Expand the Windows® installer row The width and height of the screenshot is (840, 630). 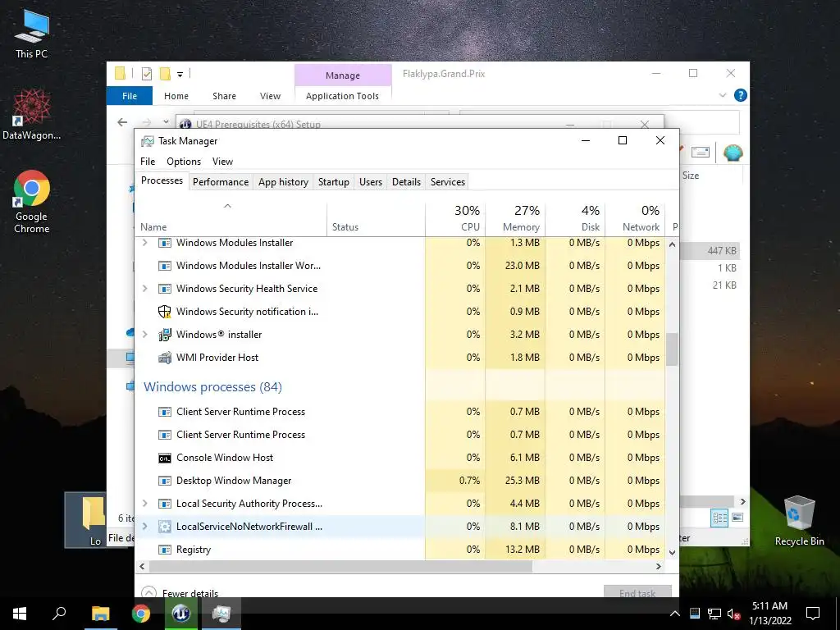(144, 335)
